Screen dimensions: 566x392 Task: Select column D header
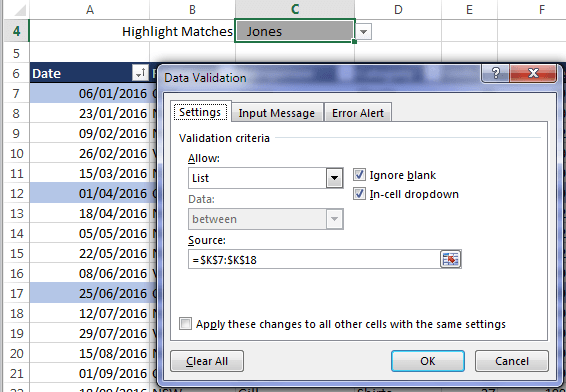(x=398, y=9)
